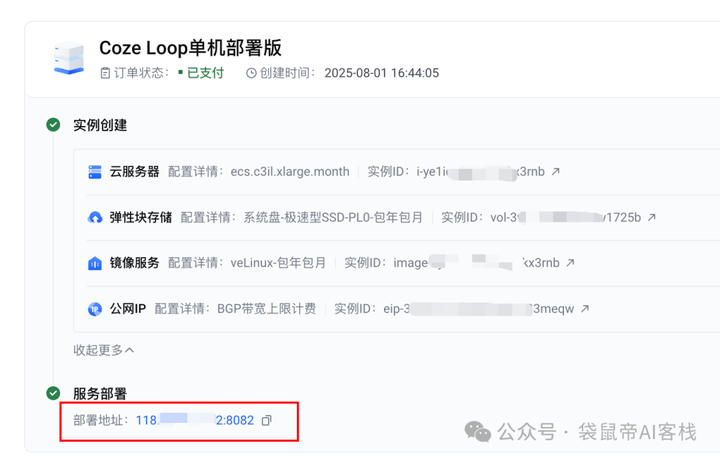Click the timestamp 2025-08-01 16:44:05
The width and height of the screenshot is (720, 461).
coord(382,73)
